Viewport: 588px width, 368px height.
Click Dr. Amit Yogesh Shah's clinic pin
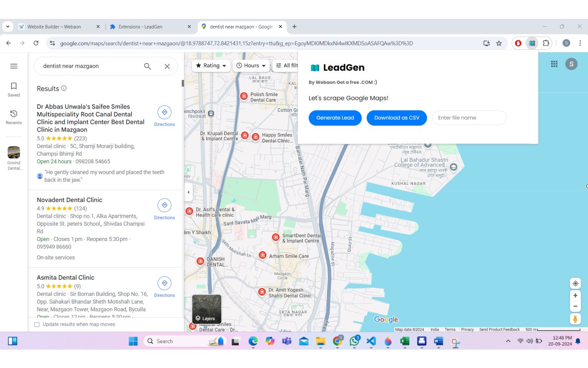pos(262,292)
